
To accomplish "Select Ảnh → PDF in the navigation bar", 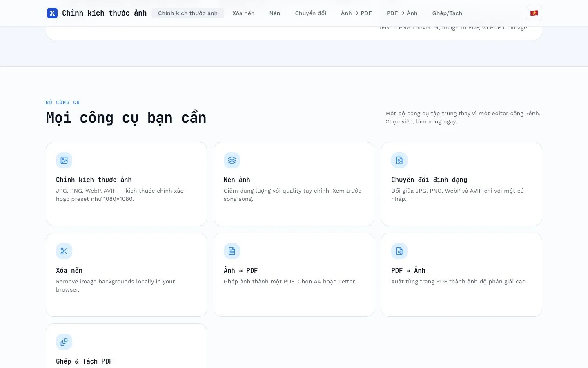I will pyautogui.click(x=356, y=13).
